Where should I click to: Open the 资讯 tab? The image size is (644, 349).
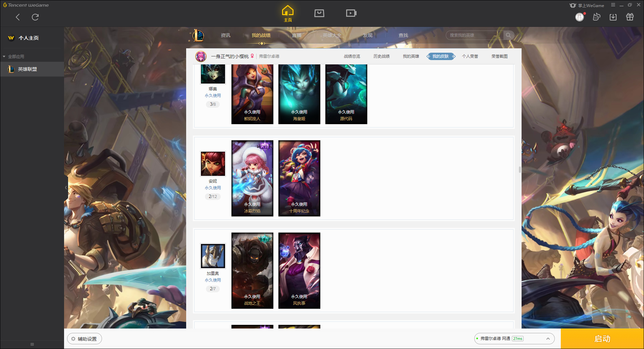tap(225, 35)
